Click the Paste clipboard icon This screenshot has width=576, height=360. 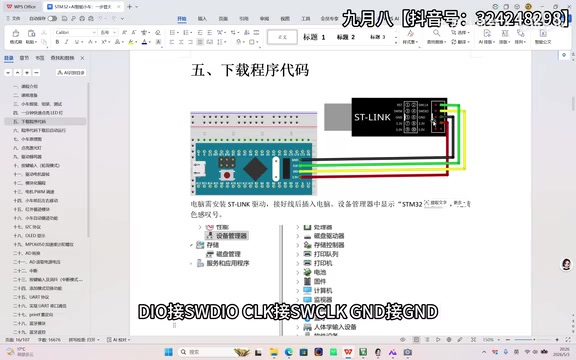tap(31, 33)
